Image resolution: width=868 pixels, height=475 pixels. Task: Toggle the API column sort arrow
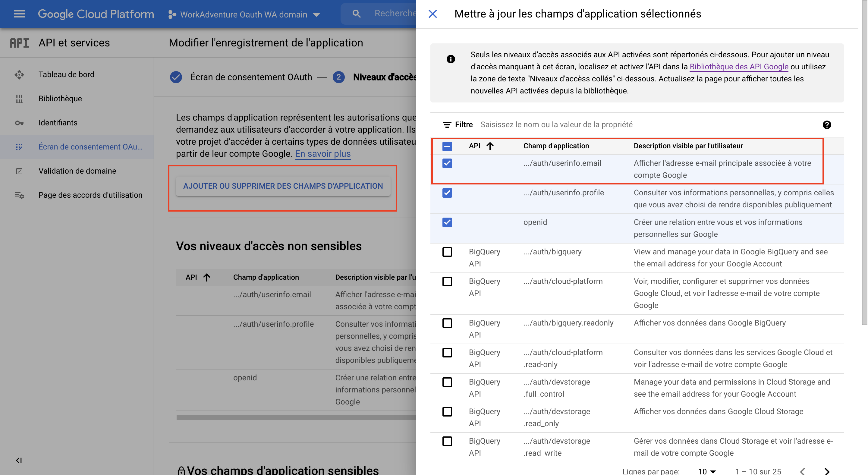(x=490, y=146)
